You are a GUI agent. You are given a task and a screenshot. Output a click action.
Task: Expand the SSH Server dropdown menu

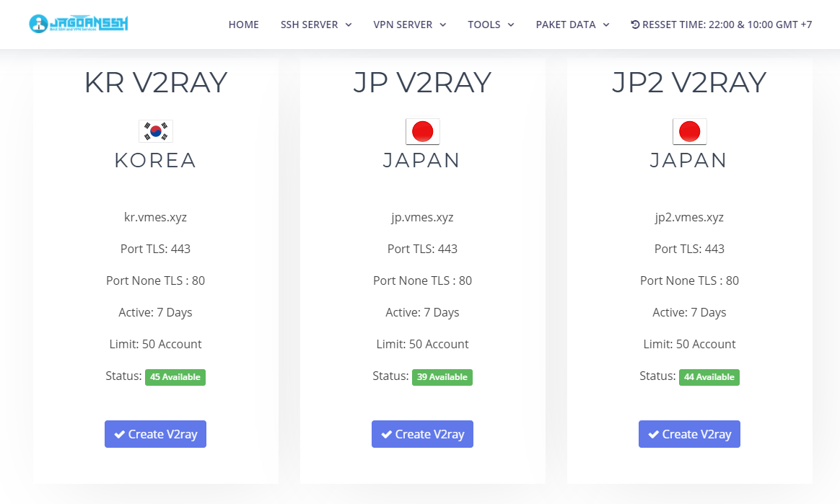click(x=316, y=25)
